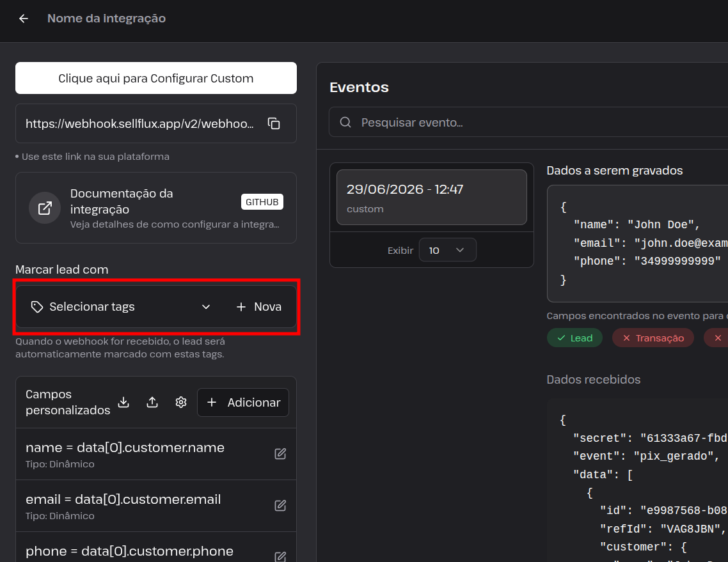Click the download icon for Campos personalizados

pyautogui.click(x=123, y=402)
